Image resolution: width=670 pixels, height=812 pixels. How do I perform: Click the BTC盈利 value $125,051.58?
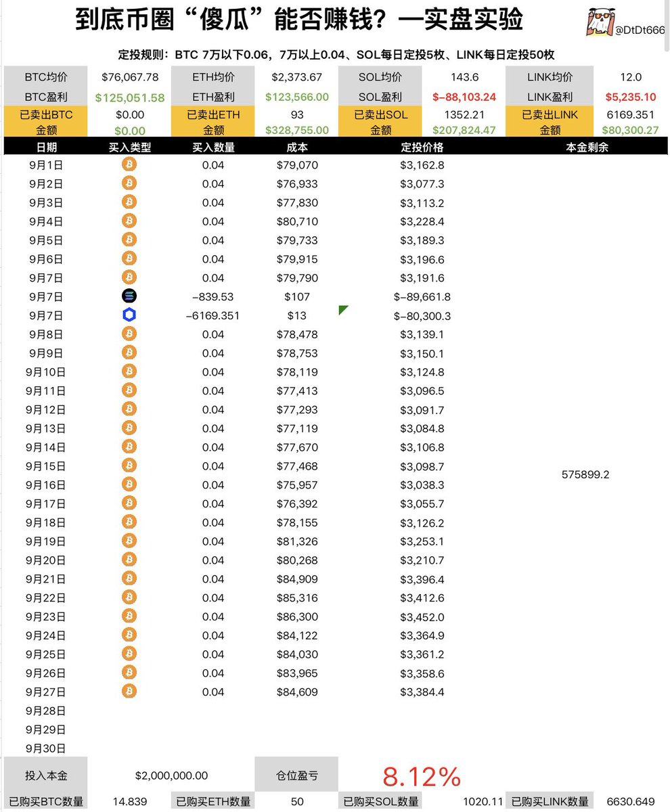click(x=130, y=97)
